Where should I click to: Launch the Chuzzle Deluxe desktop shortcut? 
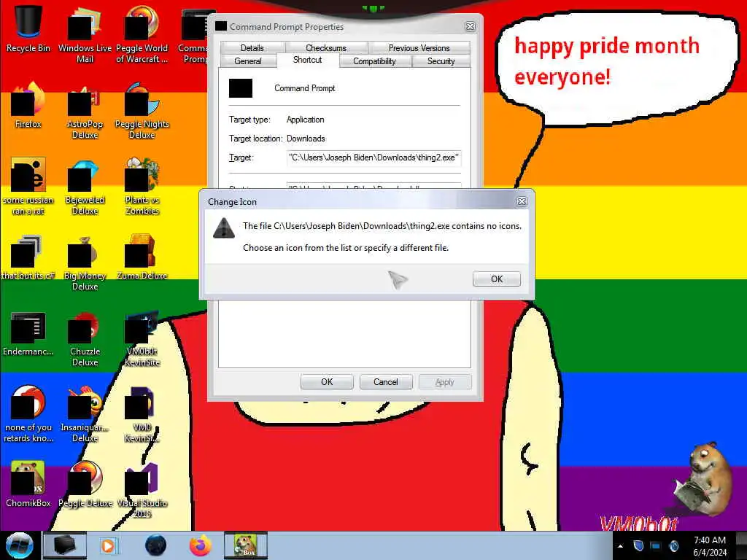coord(85,338)
